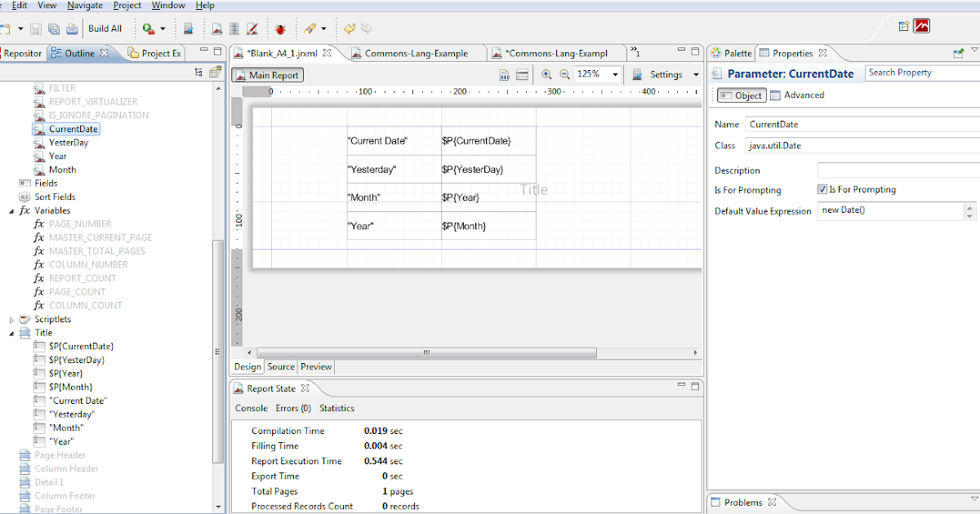Click the compile icon beside the Settings dropdown
Viewport: 980px width, 514px height.
637,73
